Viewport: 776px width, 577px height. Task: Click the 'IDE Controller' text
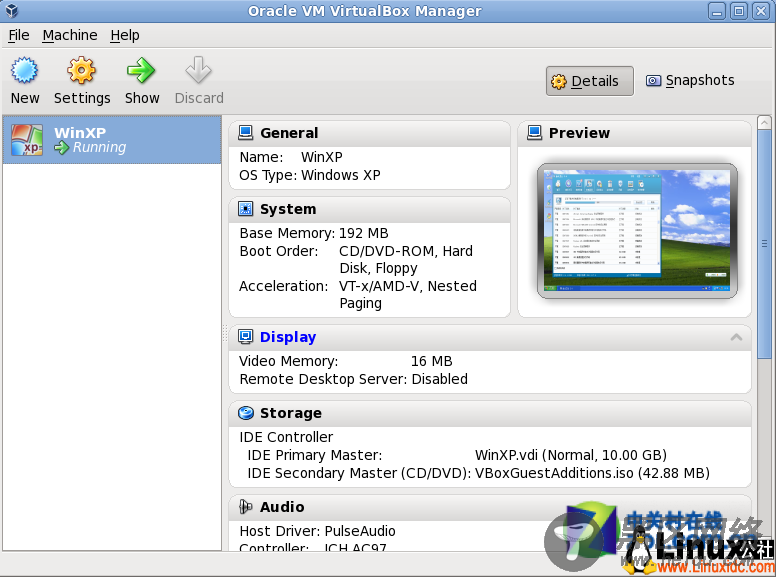coord(286,437)
